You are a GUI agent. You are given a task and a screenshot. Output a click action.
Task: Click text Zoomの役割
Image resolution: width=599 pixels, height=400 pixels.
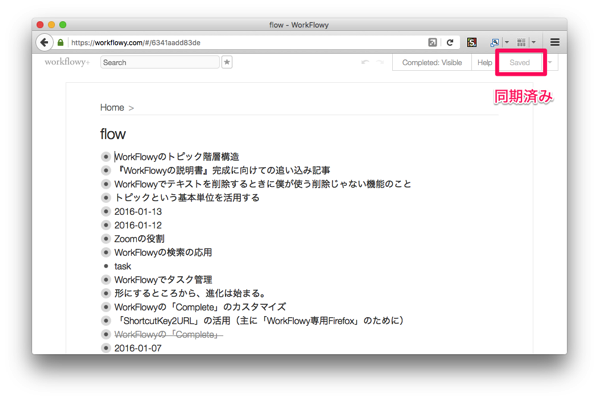(x=139, y=239)
